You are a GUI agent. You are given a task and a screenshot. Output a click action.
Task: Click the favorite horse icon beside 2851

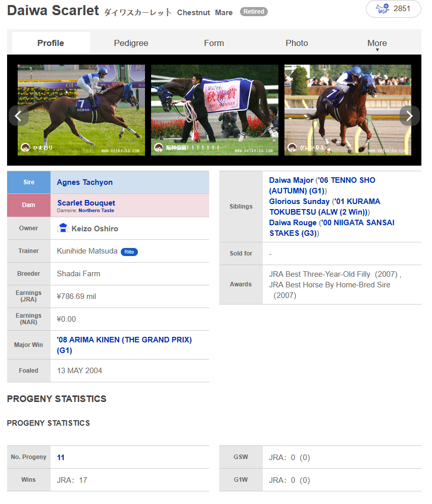click(382, 9)
